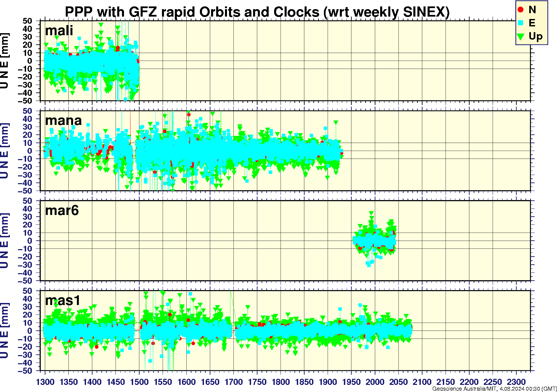This screenshot has height=392, width=557.
Task: Click x-axis tick label 2100
Action: tap(422, 382)
